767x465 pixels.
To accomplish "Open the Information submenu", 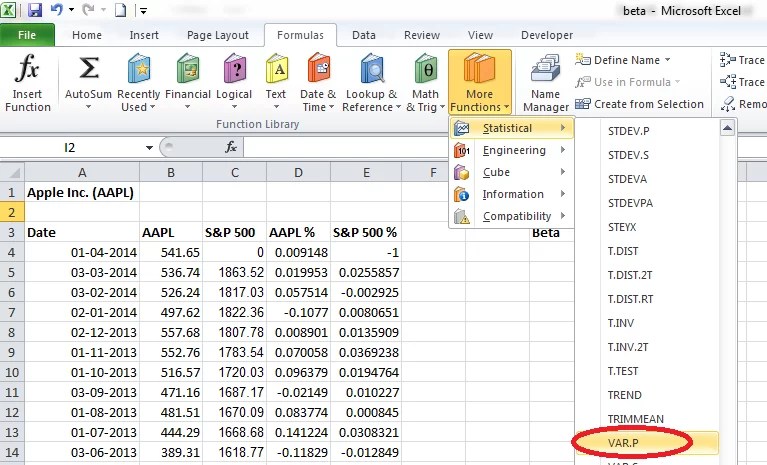I will pos(511,194).
